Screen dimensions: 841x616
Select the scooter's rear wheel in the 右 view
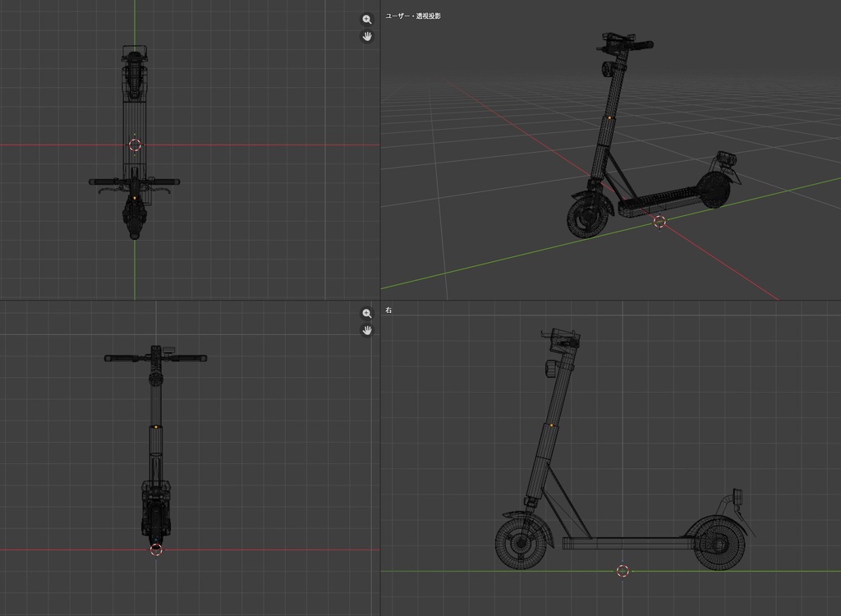(x=719, y=544)
